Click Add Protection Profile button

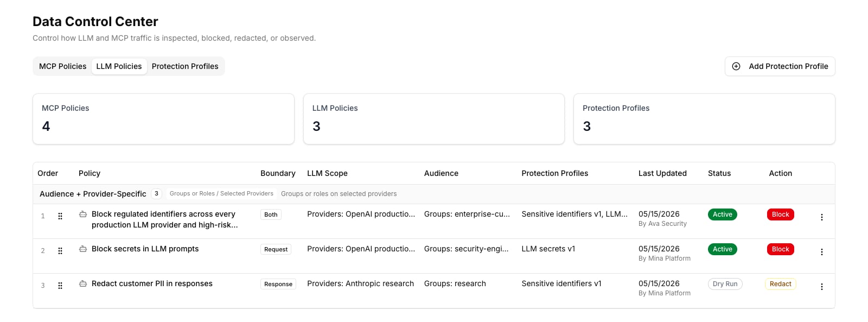(x=780, y=66)
